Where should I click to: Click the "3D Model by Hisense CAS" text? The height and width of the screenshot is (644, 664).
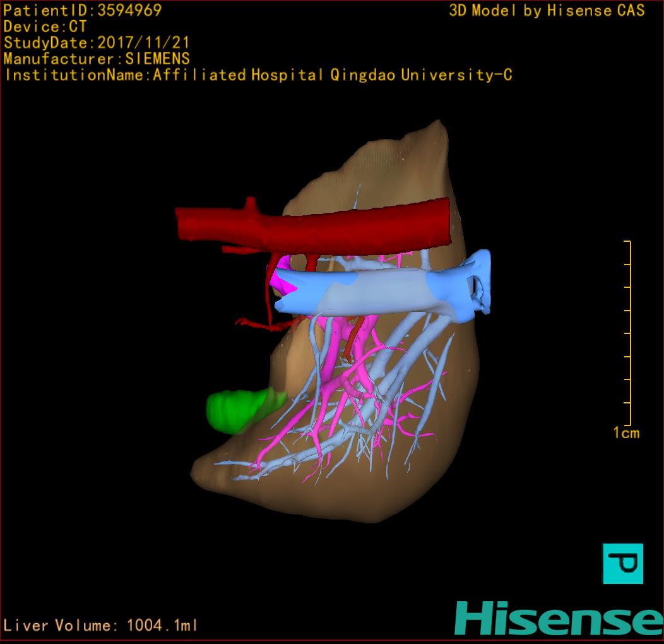[547, 10]
